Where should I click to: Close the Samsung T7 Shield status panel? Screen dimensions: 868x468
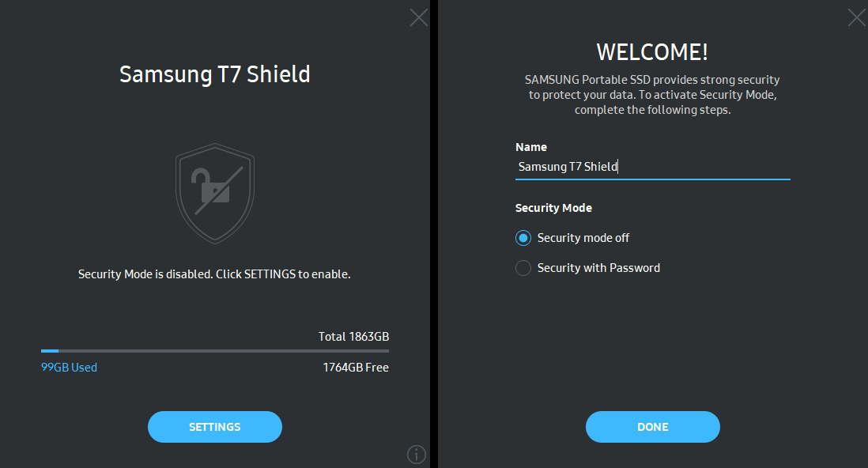point(418,17)
